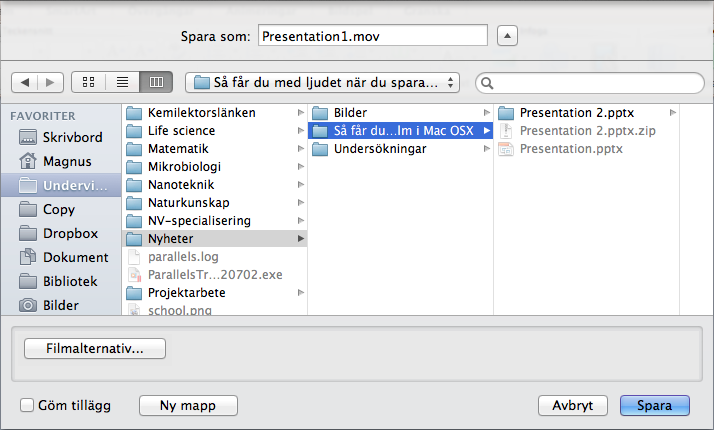Open the folder path dropdown
Image resolution: width=714 pixels, height=430 pixels.
coord(322,82)
